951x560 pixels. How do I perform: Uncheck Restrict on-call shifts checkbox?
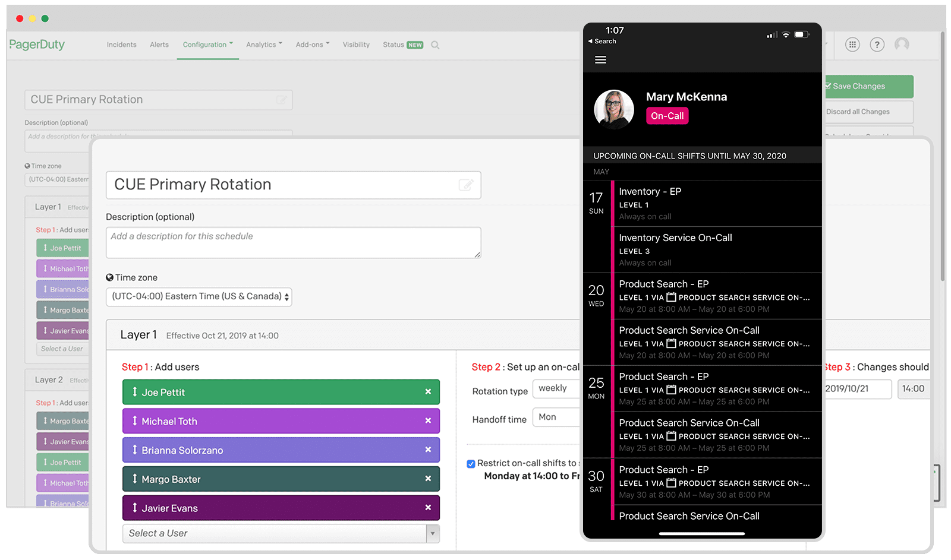tap(470, 463)
